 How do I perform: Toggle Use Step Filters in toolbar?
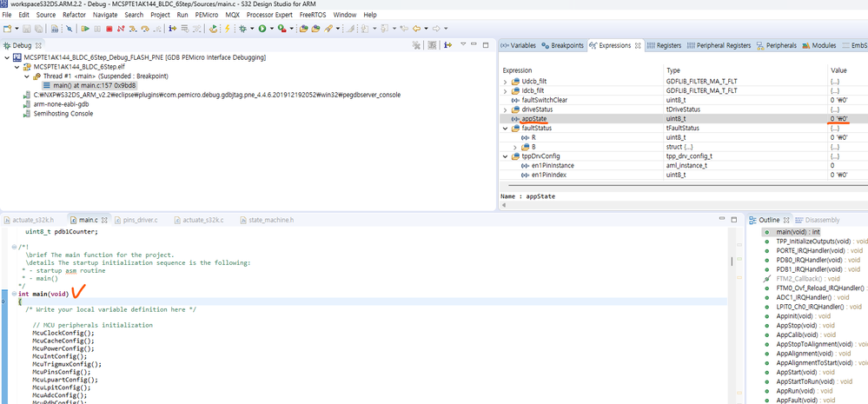[196, 28]
